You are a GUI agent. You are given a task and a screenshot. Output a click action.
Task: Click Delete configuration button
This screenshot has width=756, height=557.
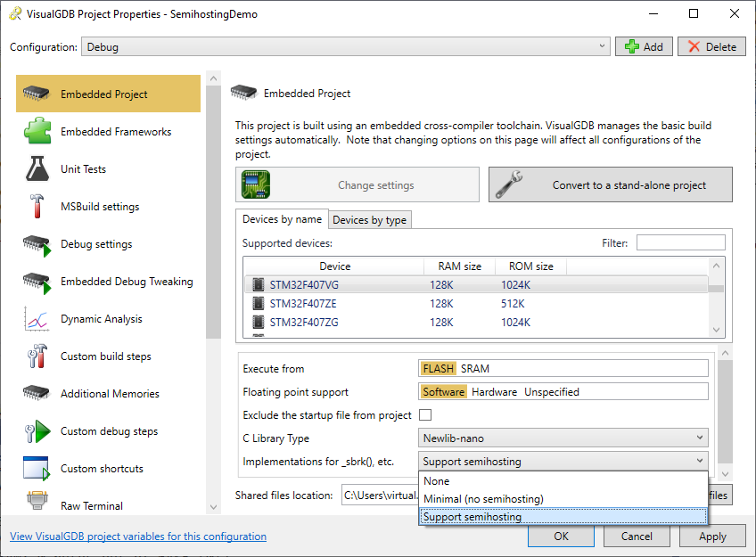tap(711, 46)
